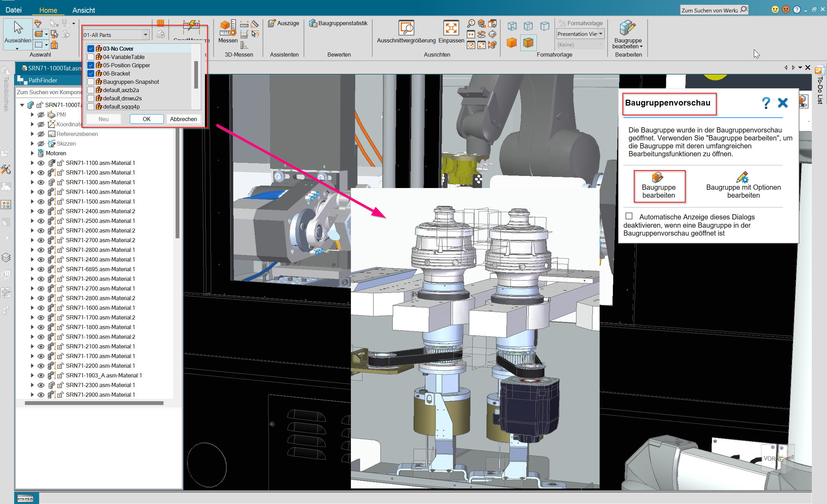Expand the Motoren tree node
Image resolution: width=827 pixels, height=504 pixels.
point(32,153)
